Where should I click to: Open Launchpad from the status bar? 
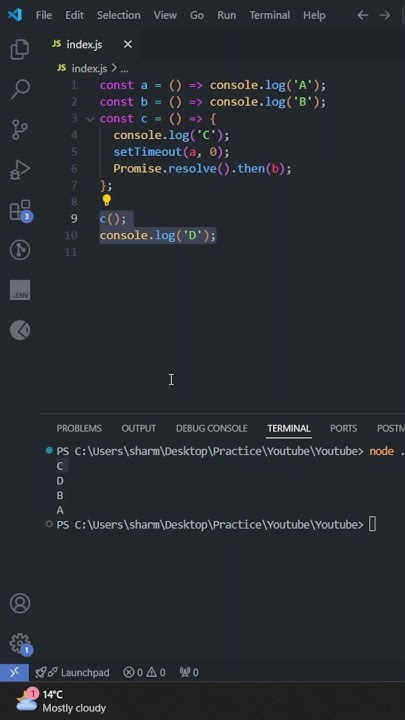tap(73, 673)
